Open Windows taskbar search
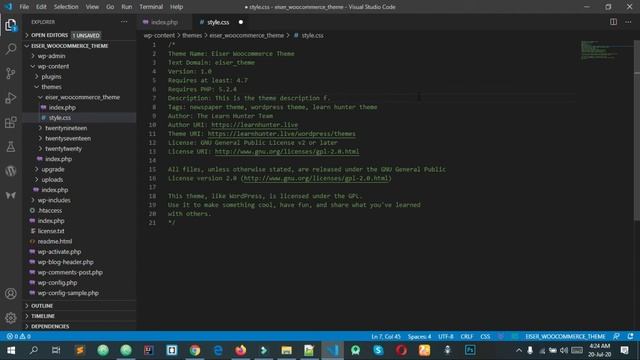The height and width of the screenshot is (360, 640). [x=34, y=350]
